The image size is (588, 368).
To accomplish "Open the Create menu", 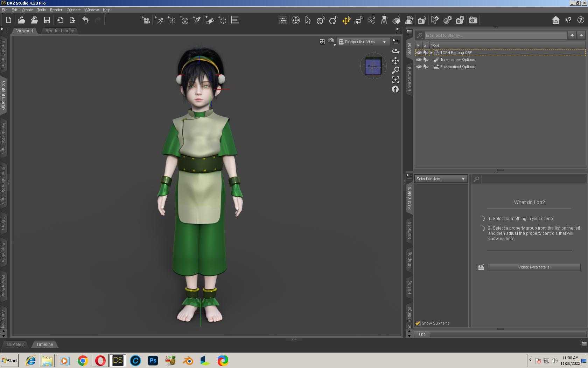I will pyautogui.click(x=27, y=10).
